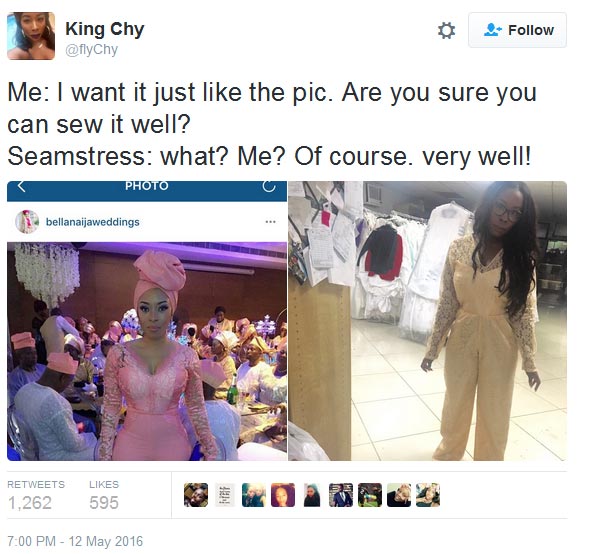Open the pink dress photo on left

coord(147,351)
